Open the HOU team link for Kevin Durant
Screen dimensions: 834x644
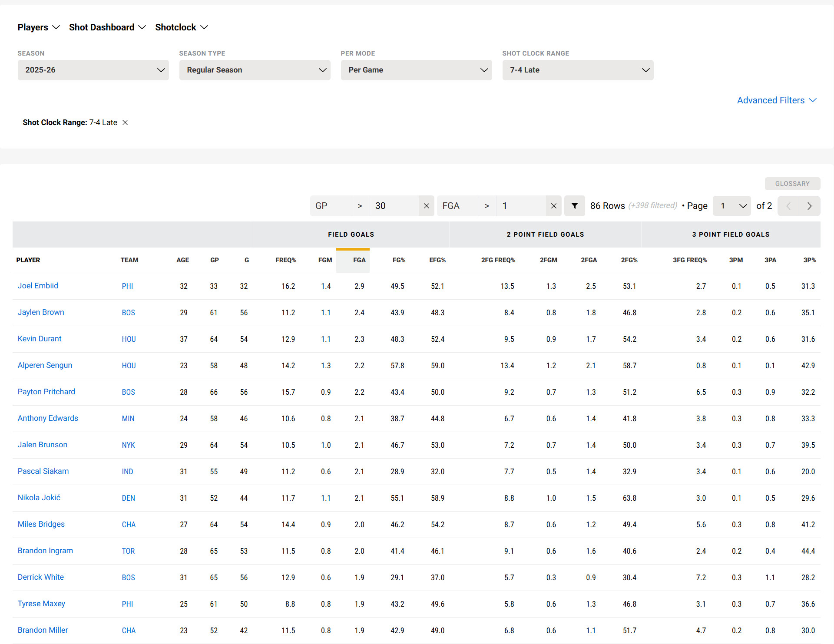[129, 339]
